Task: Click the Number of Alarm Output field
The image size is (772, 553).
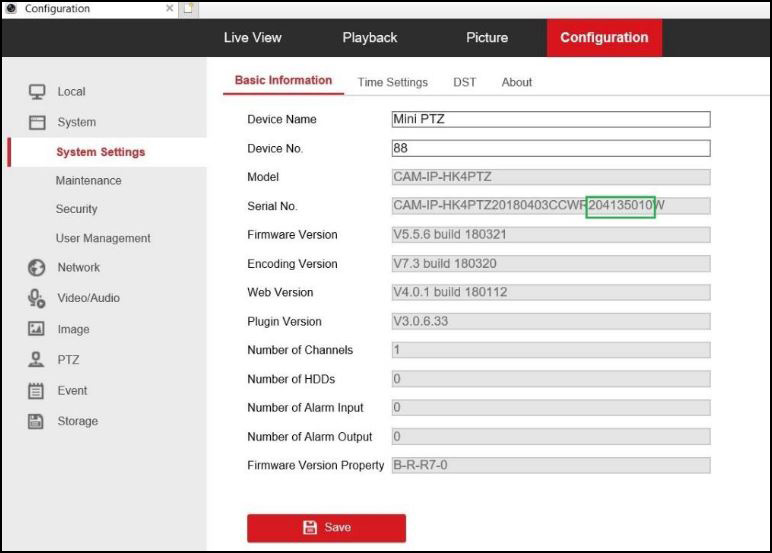Action: tap(551, 436)
